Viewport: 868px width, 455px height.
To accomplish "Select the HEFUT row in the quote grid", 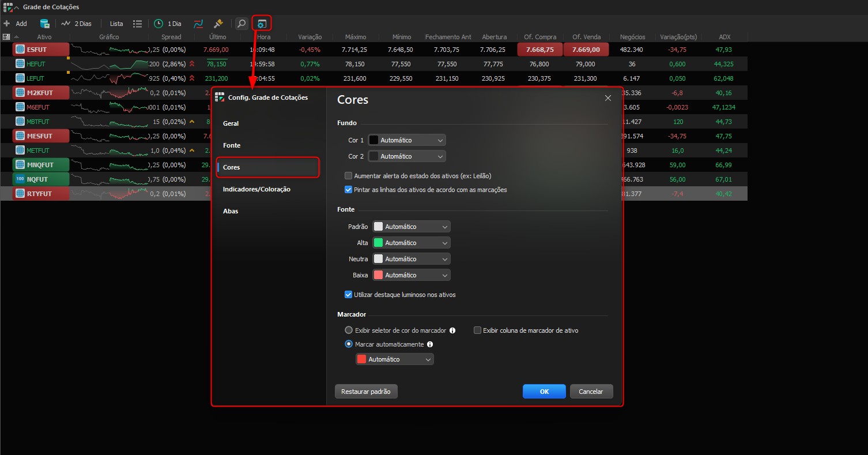I will [x=374, y=64].
